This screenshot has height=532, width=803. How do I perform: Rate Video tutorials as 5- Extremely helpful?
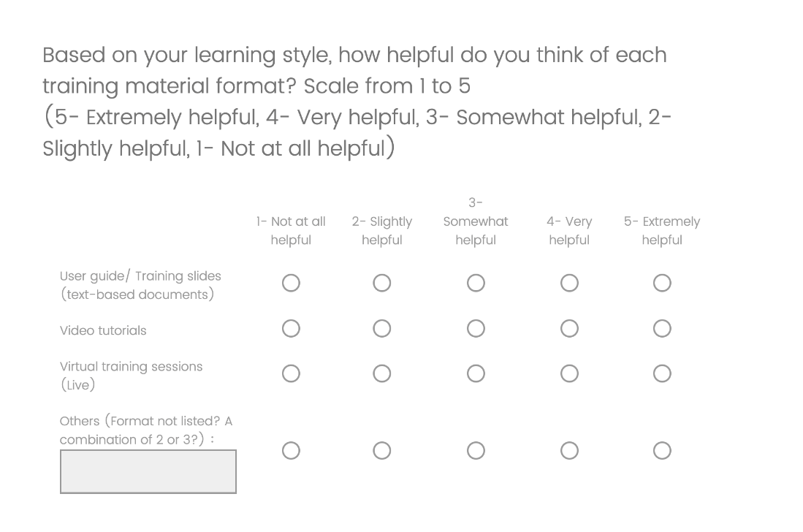click(662, 329)
